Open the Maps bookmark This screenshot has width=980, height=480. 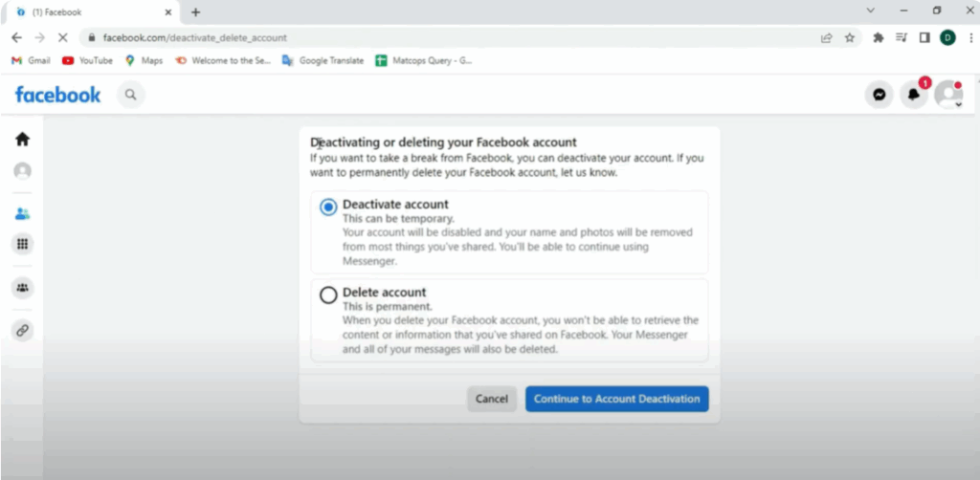click(x=144, y=60)
